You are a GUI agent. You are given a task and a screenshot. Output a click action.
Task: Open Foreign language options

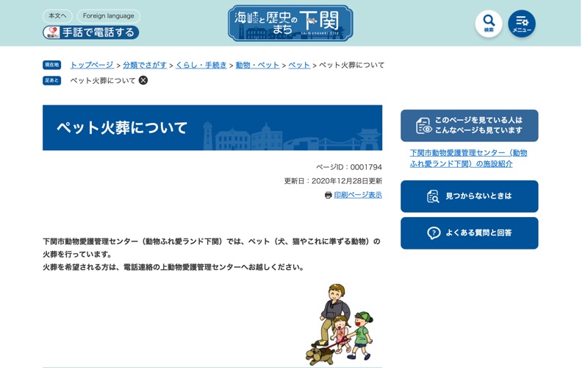click(108, 15)
